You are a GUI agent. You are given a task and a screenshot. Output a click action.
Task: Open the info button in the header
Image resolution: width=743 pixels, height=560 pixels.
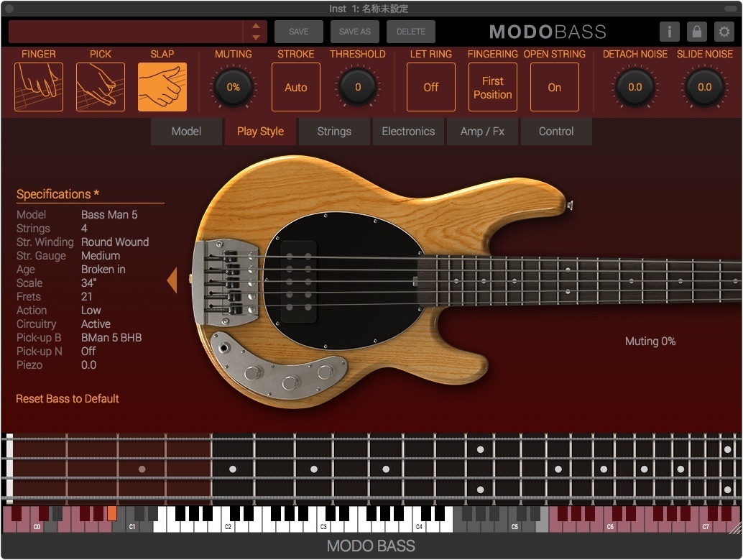[x=669, y=32]
